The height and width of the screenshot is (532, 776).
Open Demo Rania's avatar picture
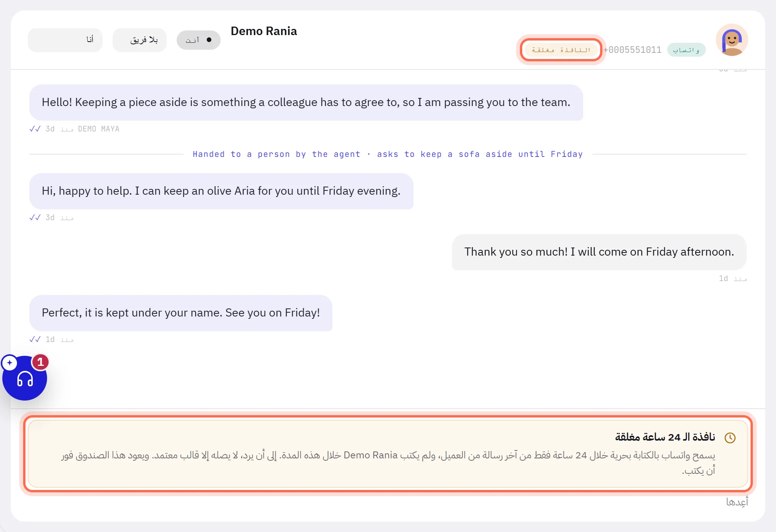click(x=732, y=40)
